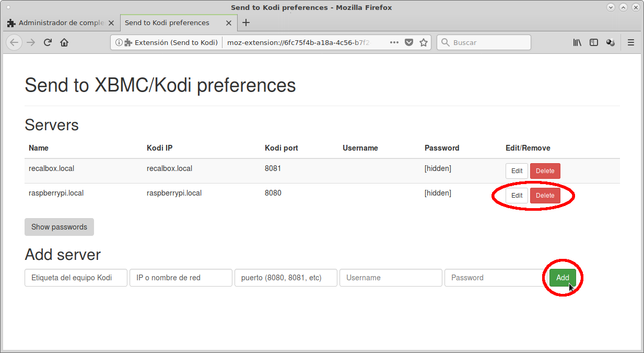Save page to Pocket icon
Screen dimensions: 644x353
(409, 42)
